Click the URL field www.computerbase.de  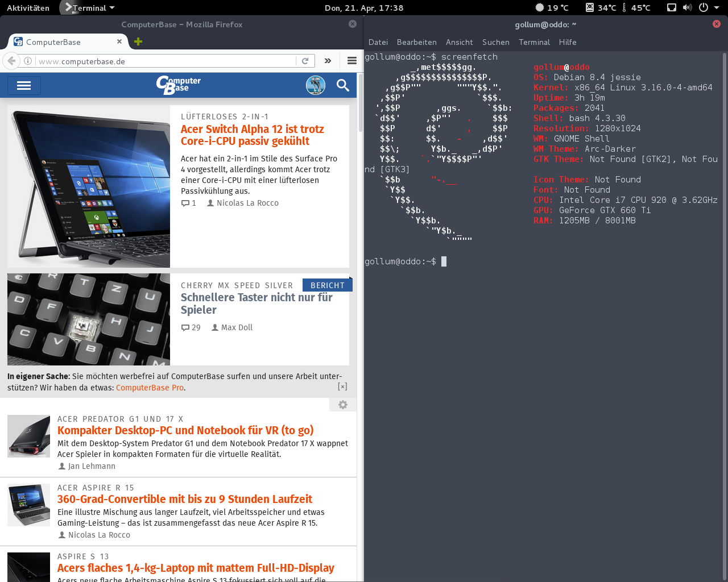(165, 61)
